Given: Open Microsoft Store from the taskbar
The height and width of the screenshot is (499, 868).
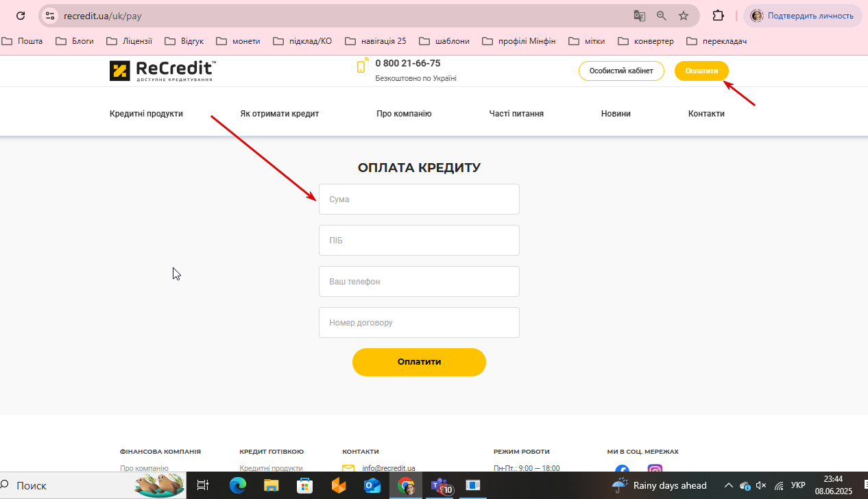Looking at the screenshot, I should click(305, 485).
